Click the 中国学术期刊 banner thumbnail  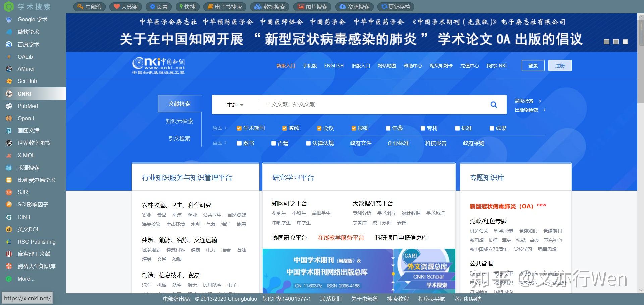click(x=327, y=271)
